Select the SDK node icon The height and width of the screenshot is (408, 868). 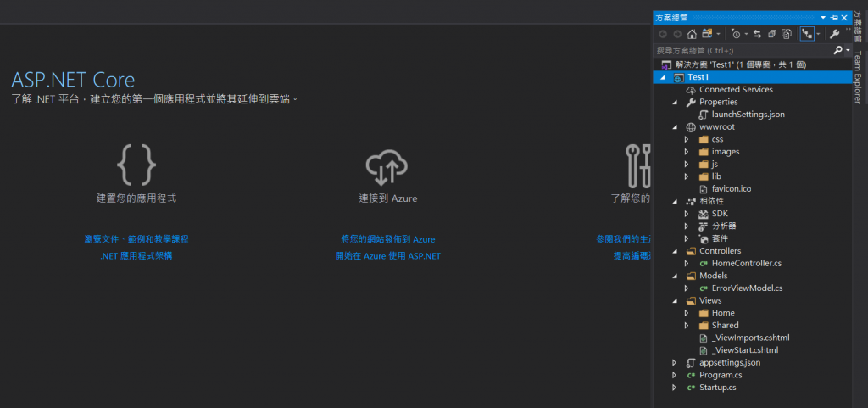click(703, 214)
